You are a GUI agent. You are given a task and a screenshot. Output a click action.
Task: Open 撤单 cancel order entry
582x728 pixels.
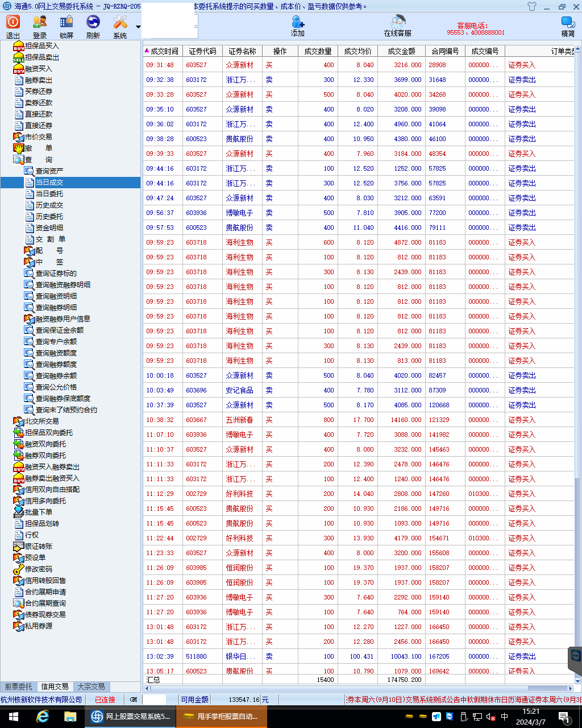(x=38, y=148)
